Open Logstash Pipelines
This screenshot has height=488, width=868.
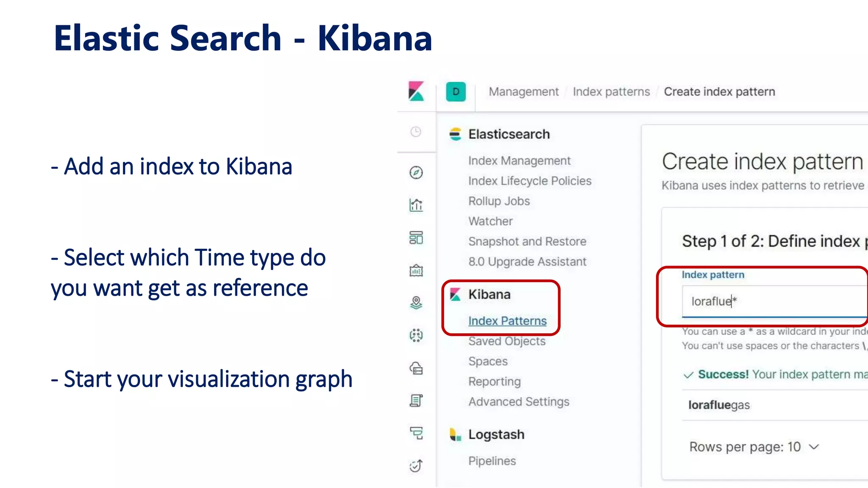492,461
